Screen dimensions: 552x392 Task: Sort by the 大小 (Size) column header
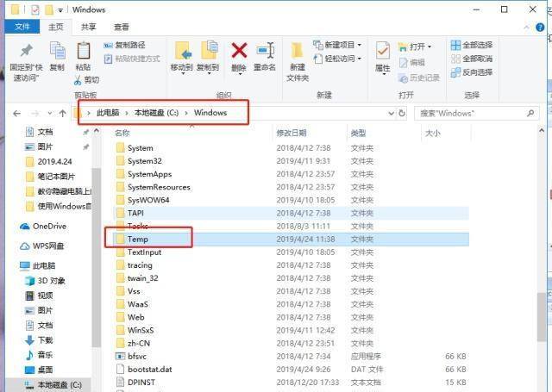(x=433, y=133)
